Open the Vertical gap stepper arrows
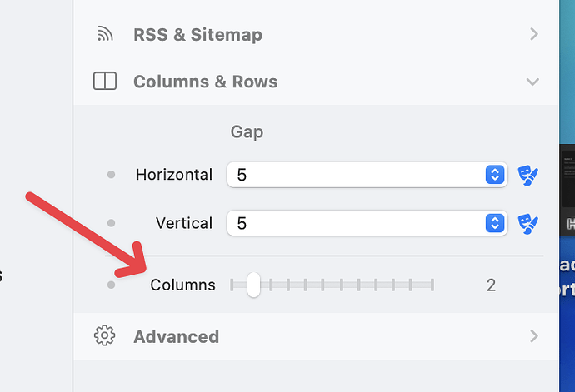Screen dimensions: 575x392 coord(495,223)
